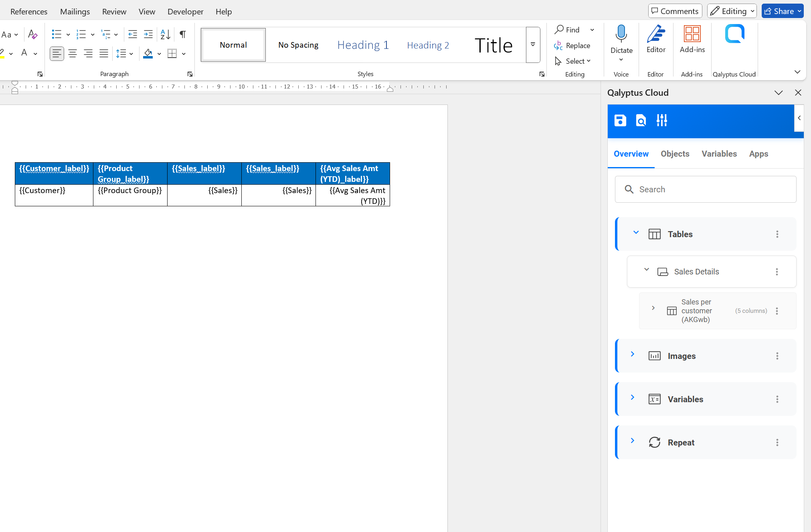Screen dimensions: 811x532
Task: Switch the document mode from Editing
Action: pos(731,11)
